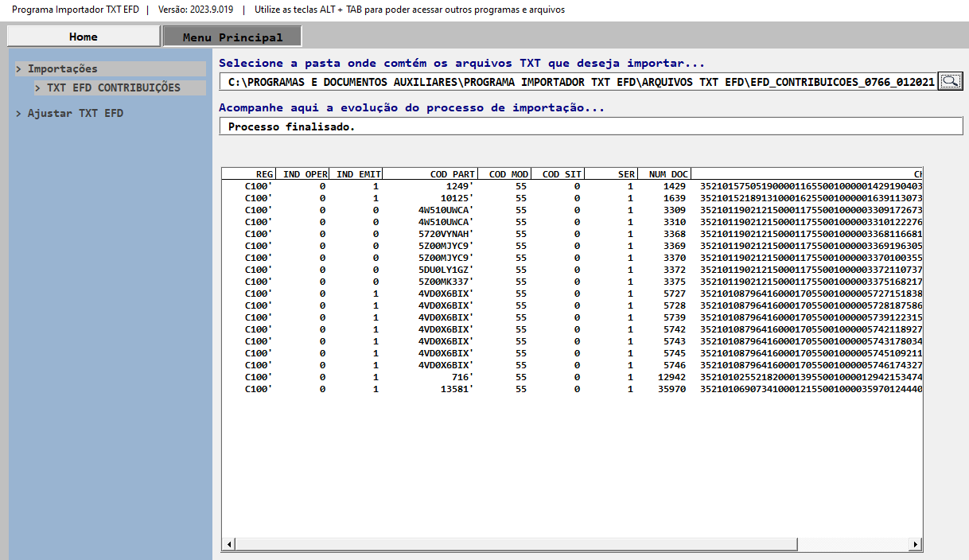This screenshot has width=969, height=560.
Task: Click COD PART cell 5Z00MK337'
Action: tap(446, 282)
